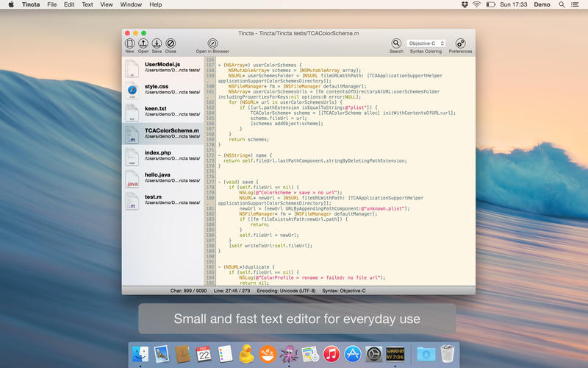588x368 pixels.
Task: Open the Trash in the Dock
Action: click(447, 354)
